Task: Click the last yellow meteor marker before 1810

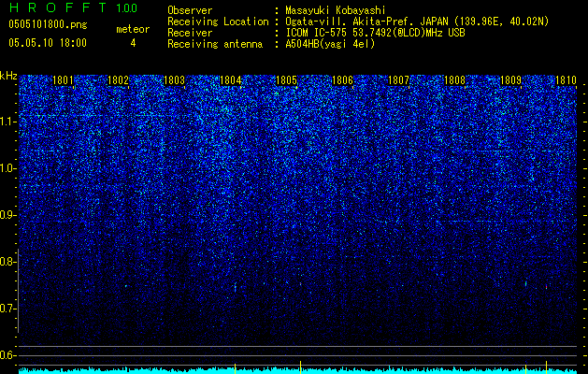Action: [546, 367]
